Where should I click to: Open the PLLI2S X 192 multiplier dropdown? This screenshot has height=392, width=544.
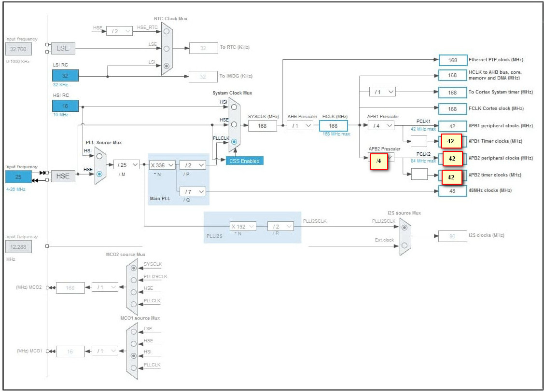(243, 226)
